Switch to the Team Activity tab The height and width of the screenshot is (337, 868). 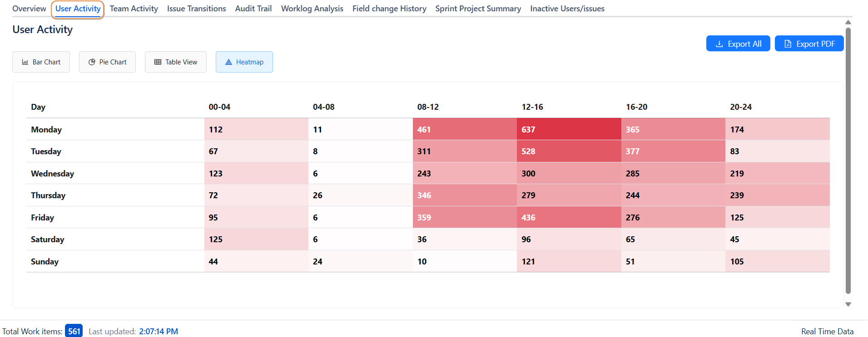click(x=134, y=9)
